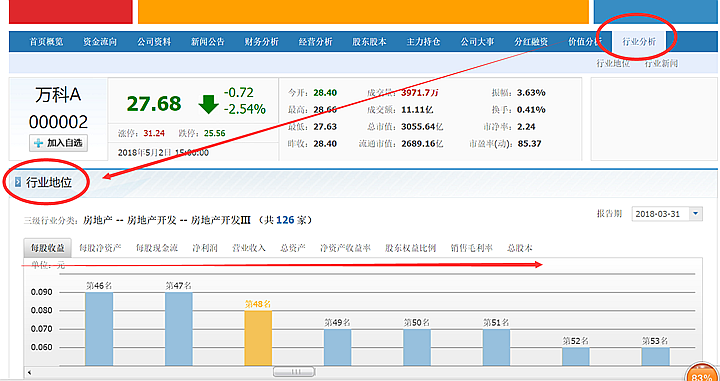Select 销售毛利率 chart tab
720x381 pixels.
click(472, 248)
